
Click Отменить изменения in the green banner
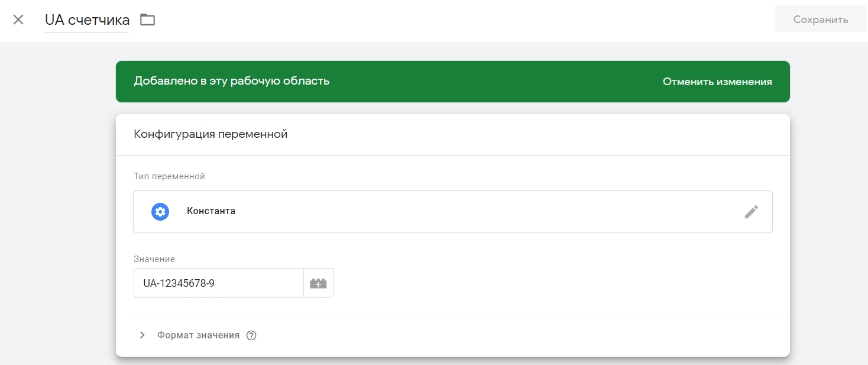[717, 81]
